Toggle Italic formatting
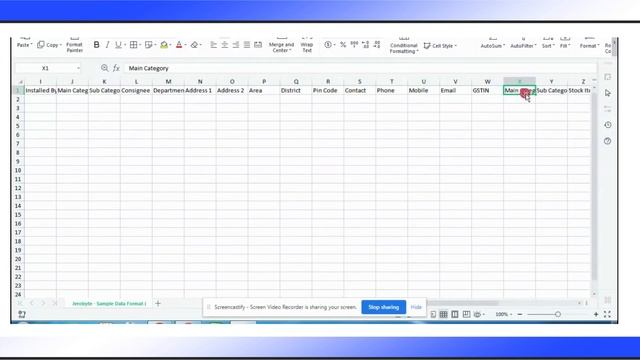 pyautogui.click(x=107, y=45)
